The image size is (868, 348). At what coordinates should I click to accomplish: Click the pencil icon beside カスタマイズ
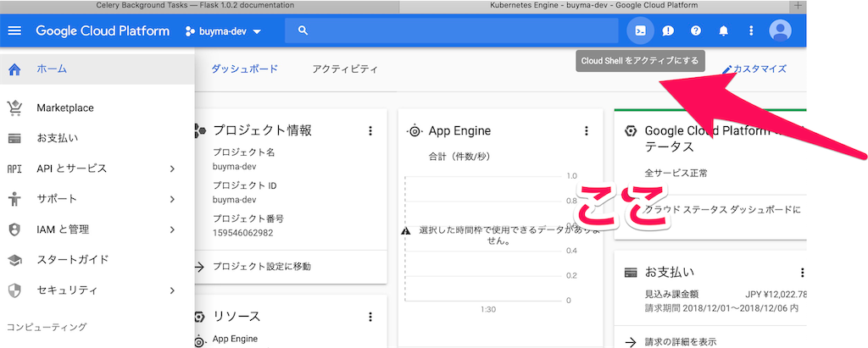pyautogui.click(x=726, y=69)
